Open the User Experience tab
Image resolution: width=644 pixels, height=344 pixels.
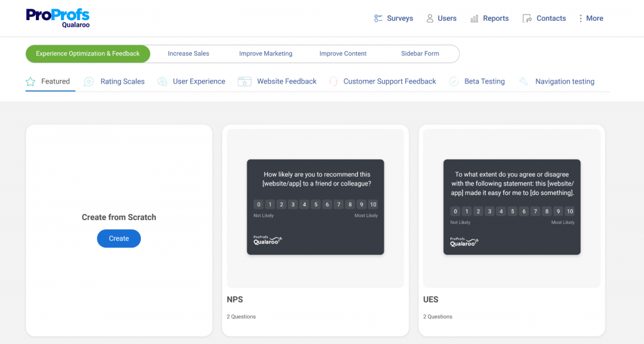(191, 82)
